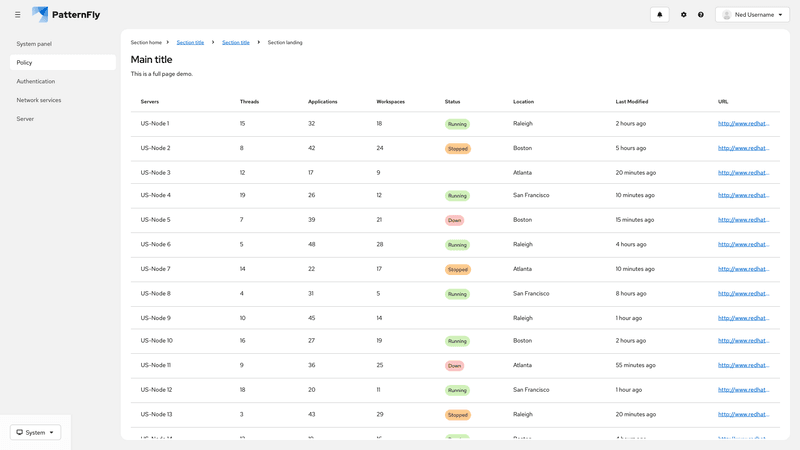Open the System theme dropdown
Viewport: 800px width, 450px height.
pyautogui.click(x=35, y=432)
